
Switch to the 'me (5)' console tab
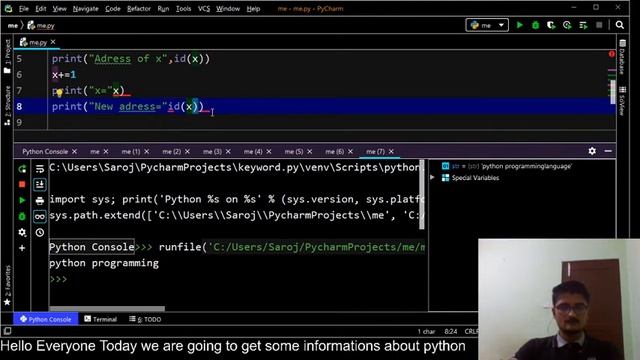pyautogui.click(x=294, y=151)
